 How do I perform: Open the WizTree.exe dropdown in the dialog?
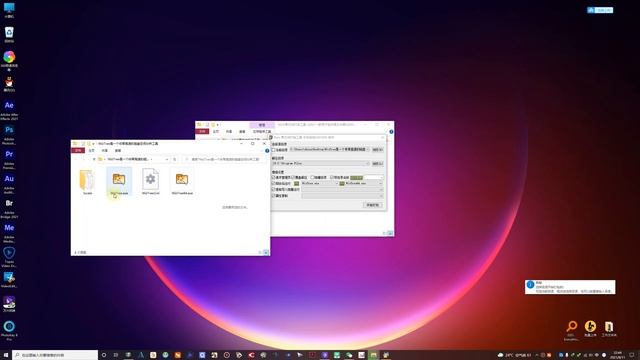[x=337, y=183]
